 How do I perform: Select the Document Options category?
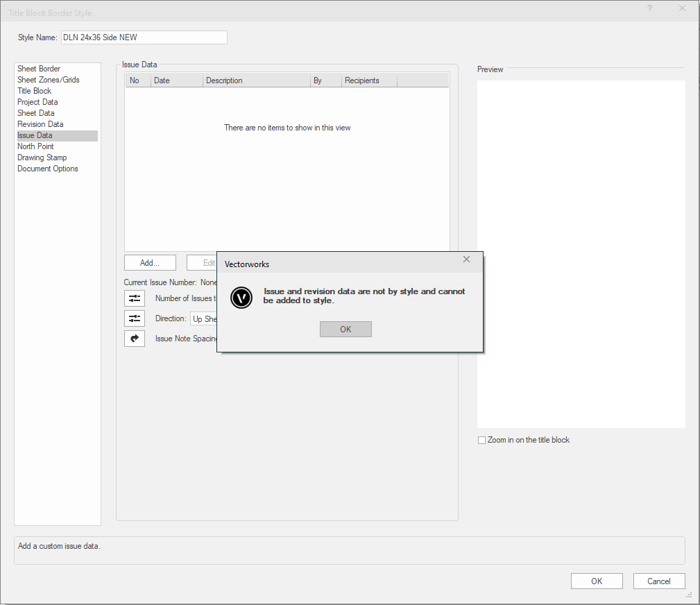coord(47,168)
